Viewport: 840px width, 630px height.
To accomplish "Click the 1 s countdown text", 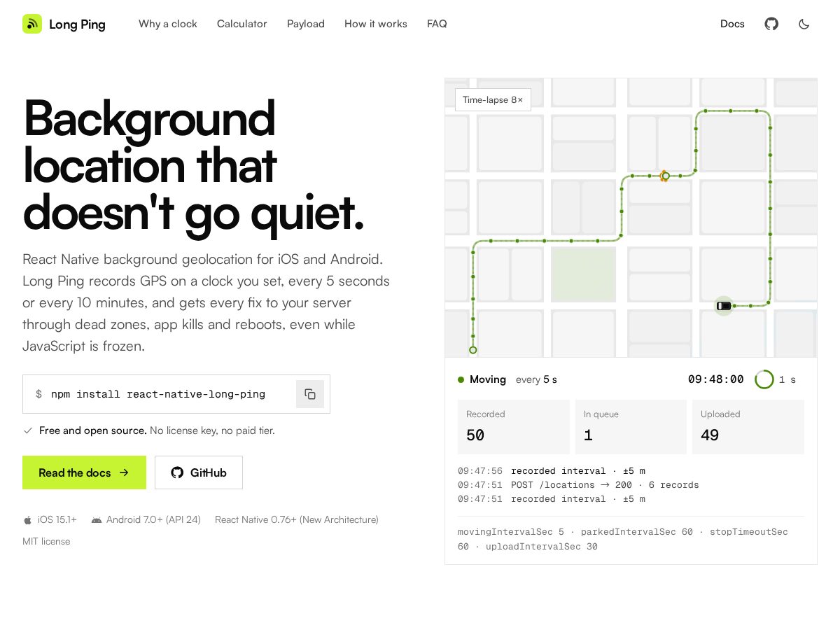I will 787,379.
